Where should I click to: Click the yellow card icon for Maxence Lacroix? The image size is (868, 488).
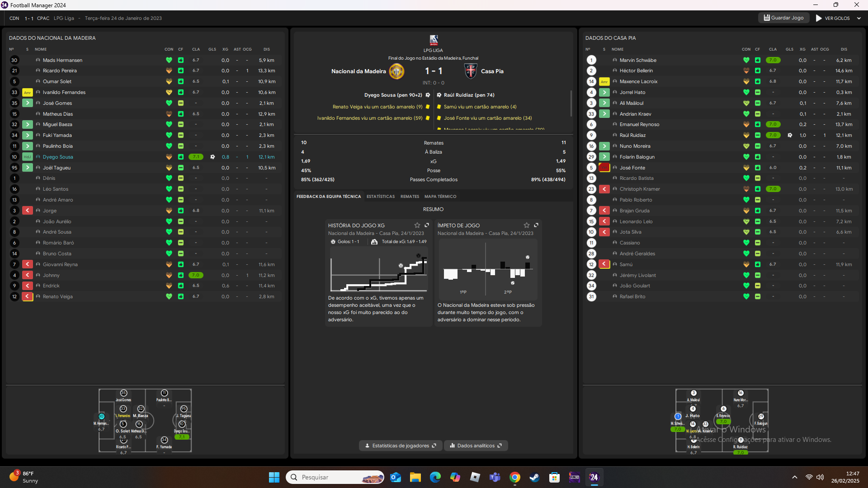[x=604, y=82]
